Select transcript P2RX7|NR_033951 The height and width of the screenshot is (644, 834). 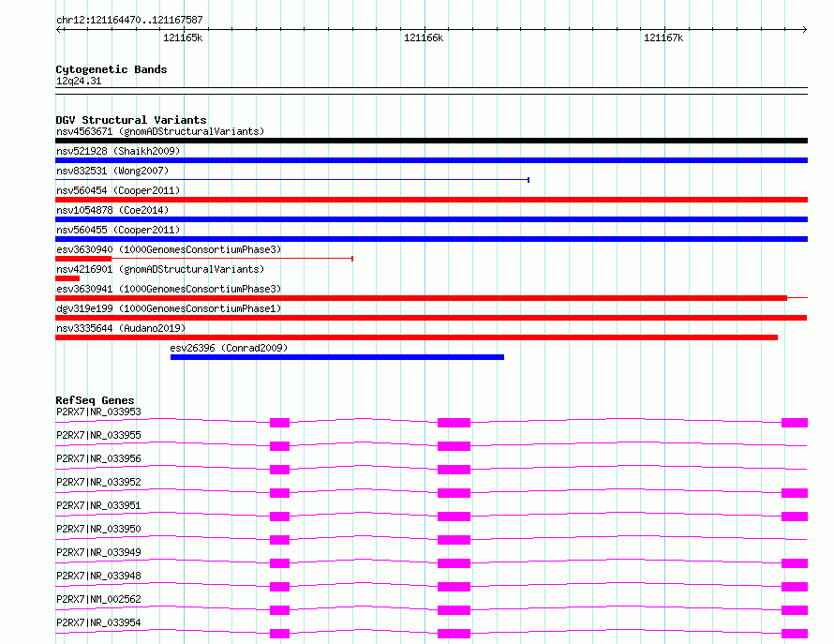[98, 505]
